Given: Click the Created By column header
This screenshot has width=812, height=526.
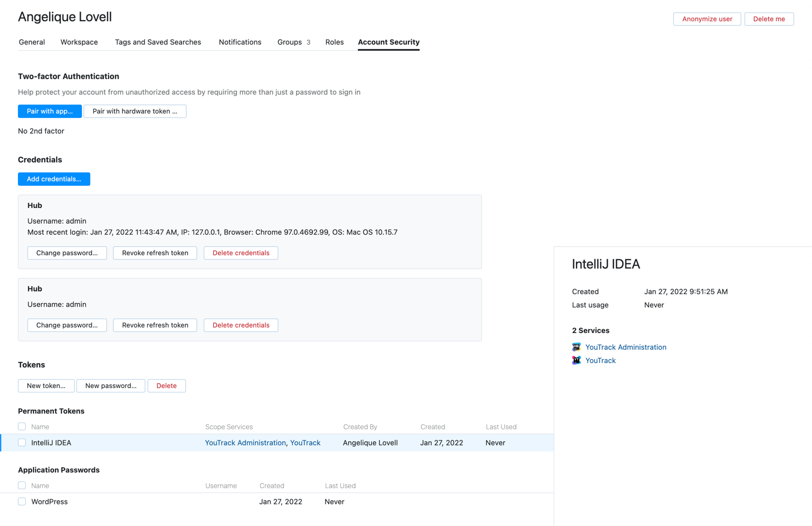Looking at the screenshot, I should tap(360, 427).
